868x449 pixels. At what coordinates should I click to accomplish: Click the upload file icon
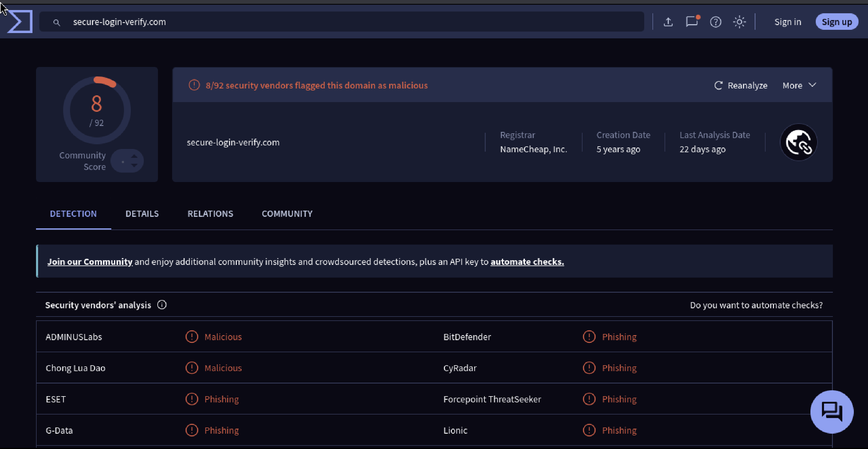coord(668,22)
